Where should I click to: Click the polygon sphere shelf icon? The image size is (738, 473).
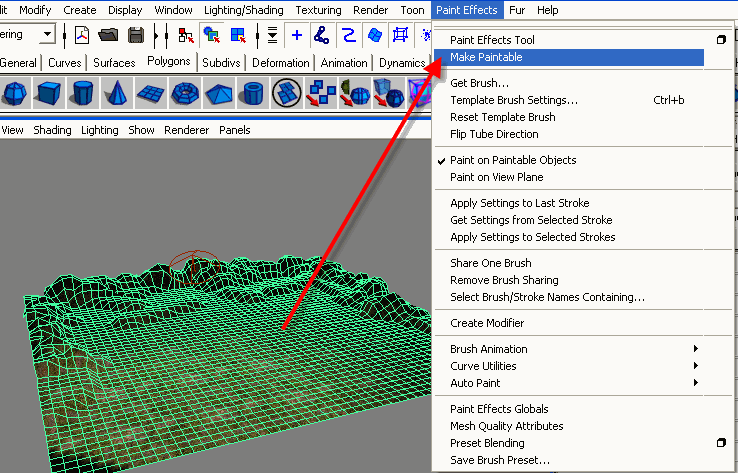(14, 94)
